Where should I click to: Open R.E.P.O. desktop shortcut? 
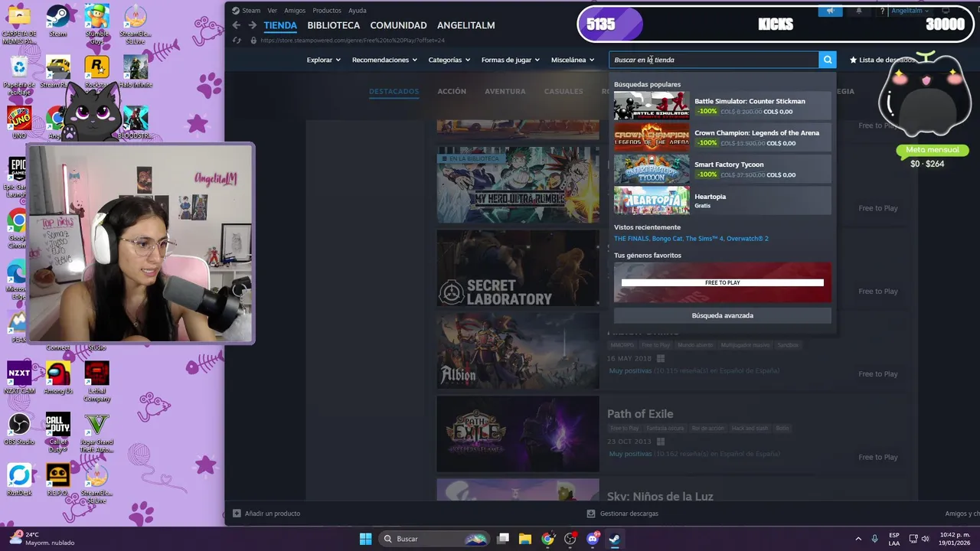point(58,480)
